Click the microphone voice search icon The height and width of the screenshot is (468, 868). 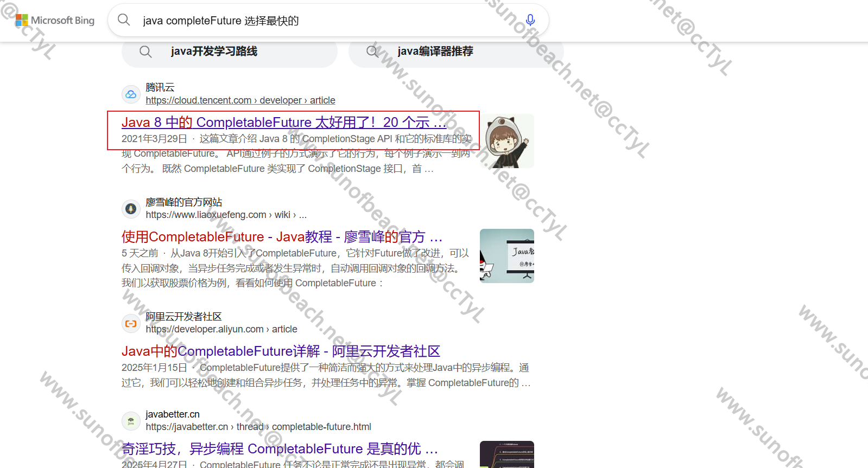click(530, 21)
